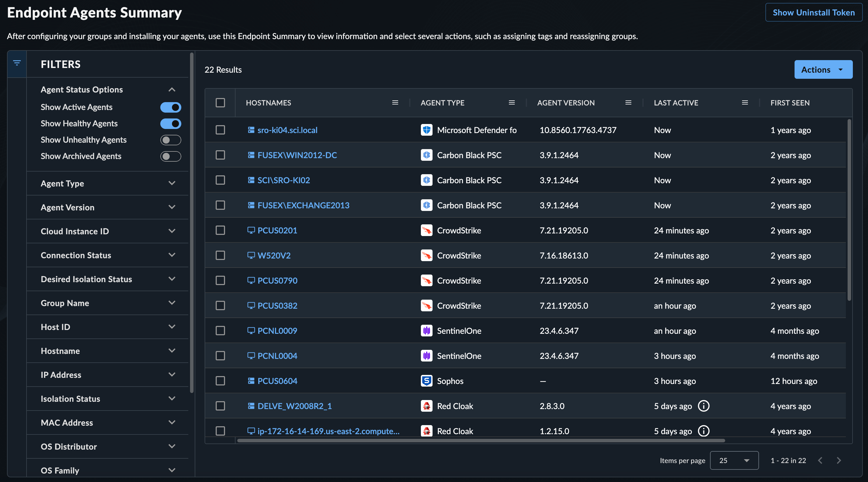868x482 pixels.
Task: Sort by the LAST ACTIVE column header
Action: pos(676,102)
